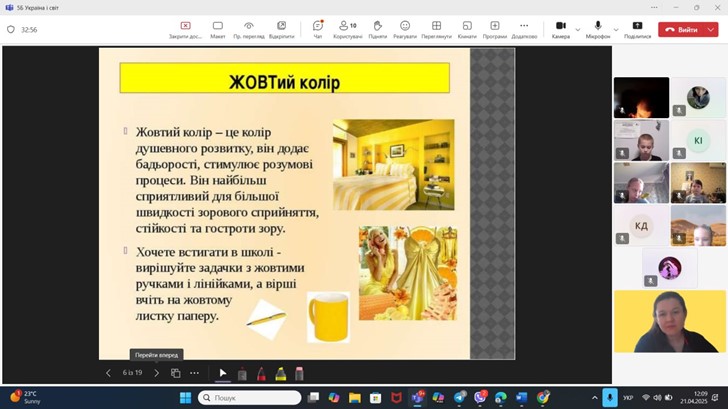Open the view menu (Переглянути)
Image resolution: width=728 pixels, height=409 pixels.
pos(436,28)
